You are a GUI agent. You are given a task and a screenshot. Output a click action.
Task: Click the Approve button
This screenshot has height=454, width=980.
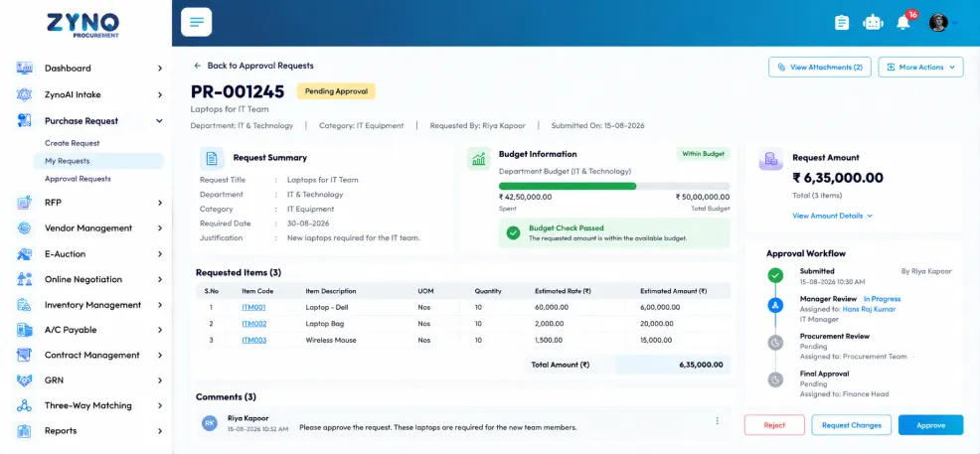(930, 425)
